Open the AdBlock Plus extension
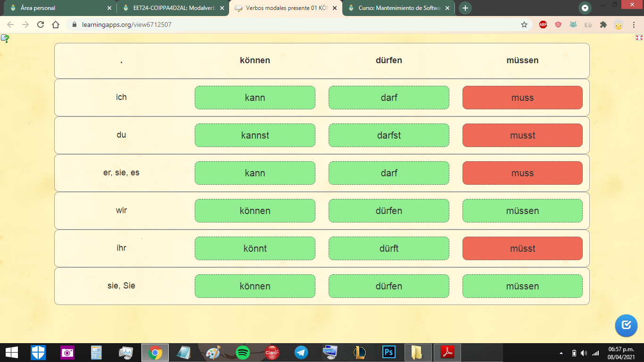 point(543,25)
